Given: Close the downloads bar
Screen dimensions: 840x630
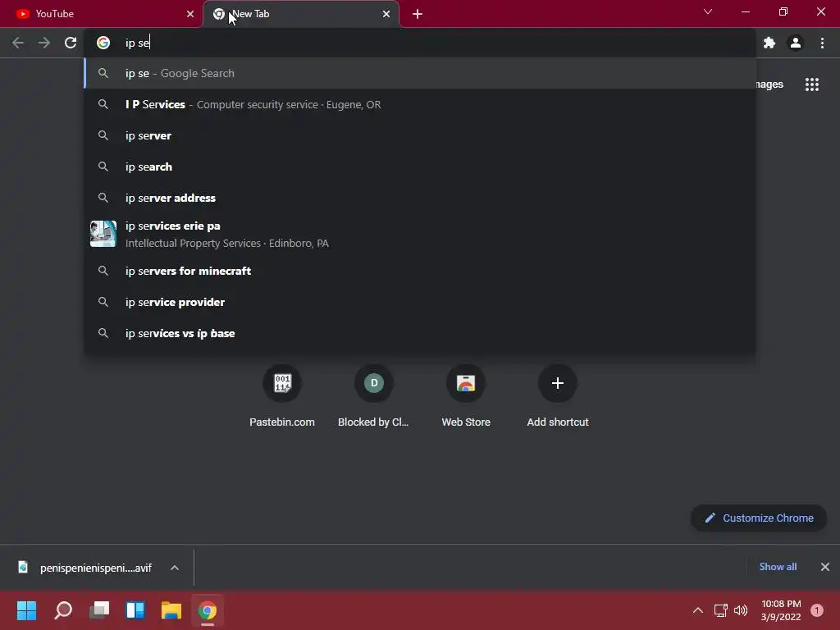Looking at the screenshot, I should tap(825, 567).
